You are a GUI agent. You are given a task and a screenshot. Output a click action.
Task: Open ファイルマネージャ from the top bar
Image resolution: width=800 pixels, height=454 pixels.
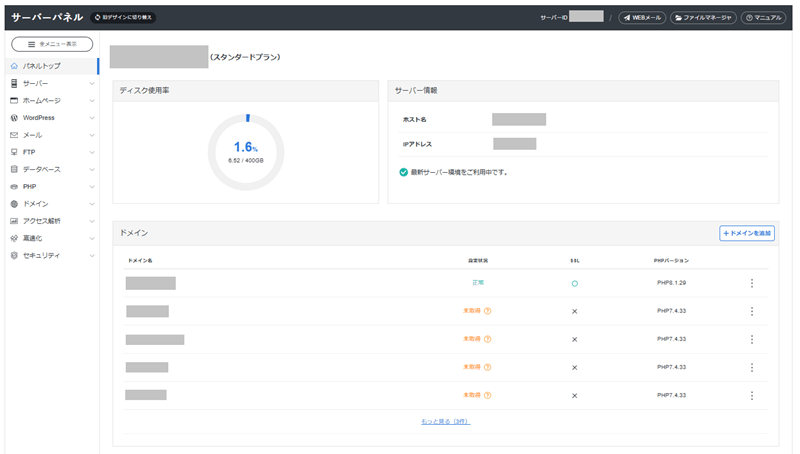point(704,18)
